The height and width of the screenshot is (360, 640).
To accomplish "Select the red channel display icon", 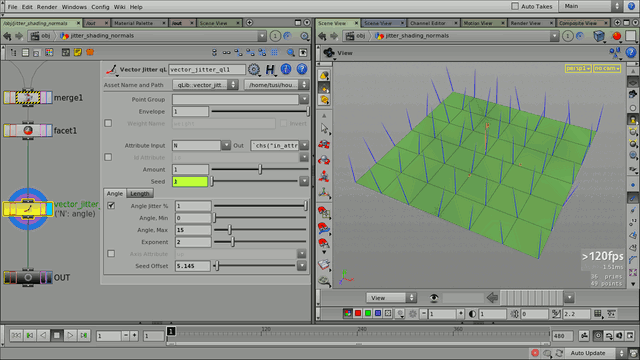I will [358, 313].
